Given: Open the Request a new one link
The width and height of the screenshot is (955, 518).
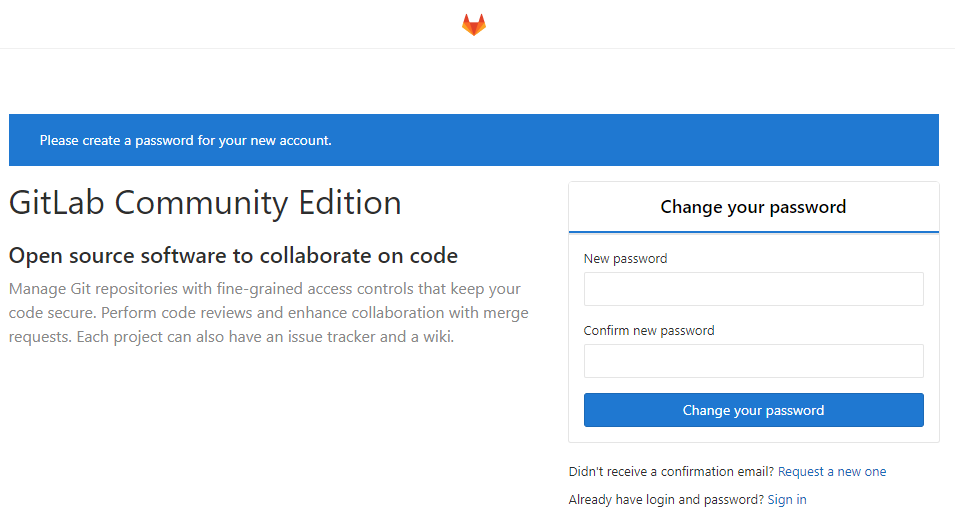Looking at the screenshot, I should (832, 472).
